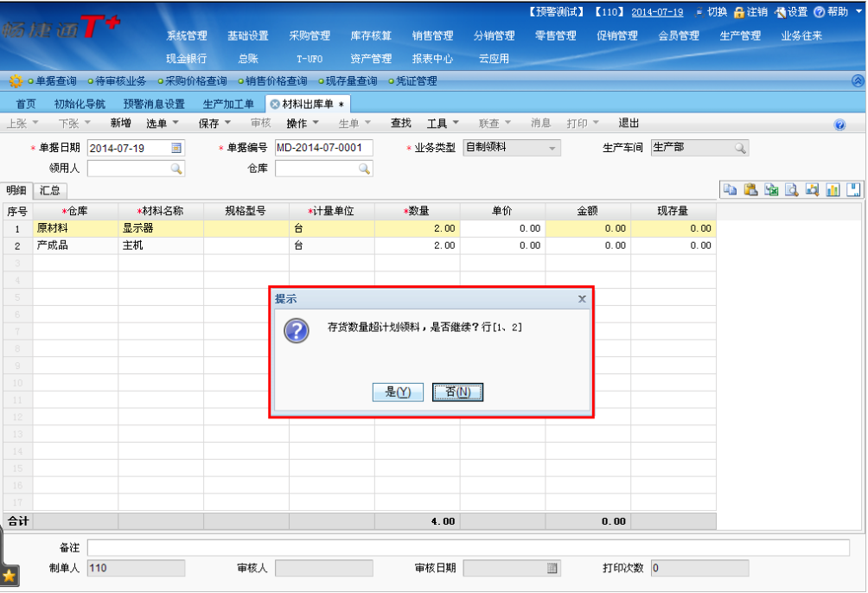868x593 pixels.
Task: Collapse the shortcut bar with the chevron icon
Action: pos(858,81)
